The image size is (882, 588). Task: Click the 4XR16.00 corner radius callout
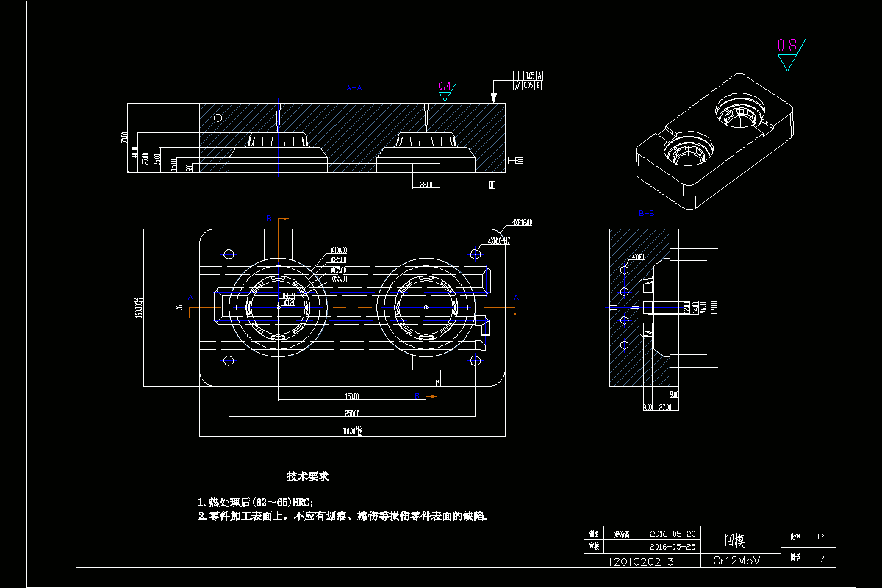(522, 221)
